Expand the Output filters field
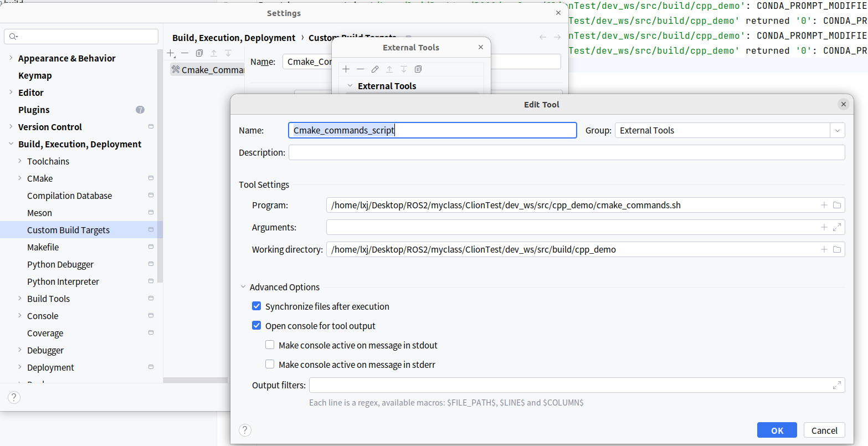868x446 pixels. 836,385
